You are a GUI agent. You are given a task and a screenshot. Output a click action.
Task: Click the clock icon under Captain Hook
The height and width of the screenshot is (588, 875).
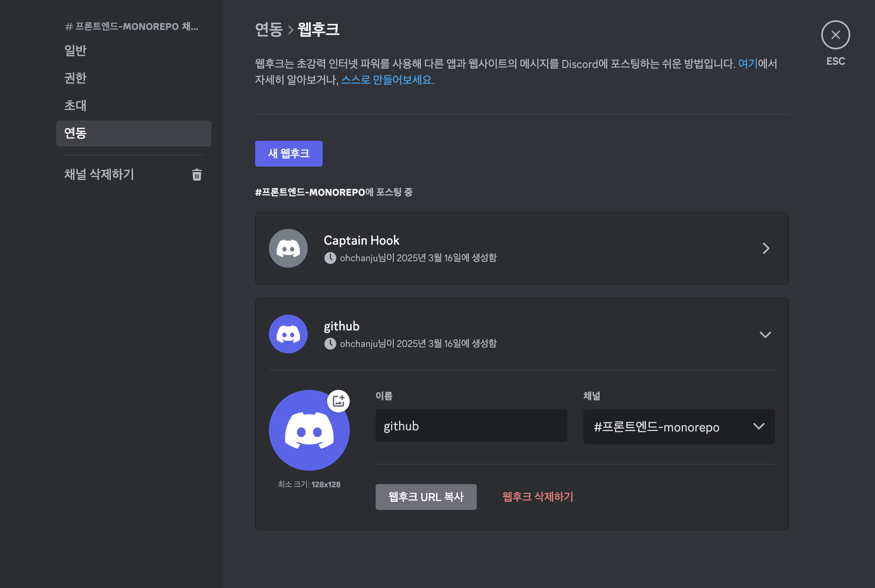click(x=330, y=258)
